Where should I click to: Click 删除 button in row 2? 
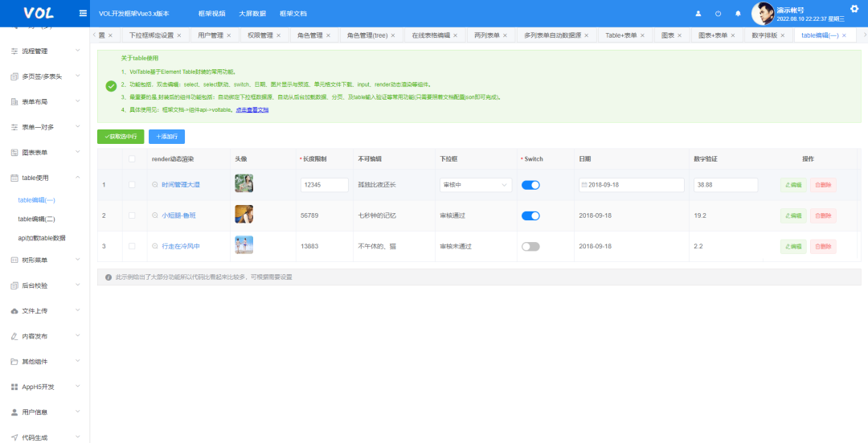pos(823,216)
